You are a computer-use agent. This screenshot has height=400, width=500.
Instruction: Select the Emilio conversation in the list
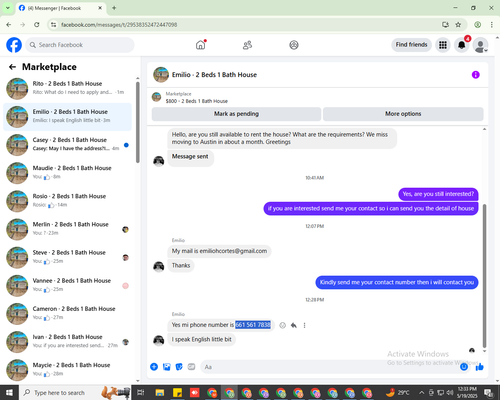click(68, 117)
